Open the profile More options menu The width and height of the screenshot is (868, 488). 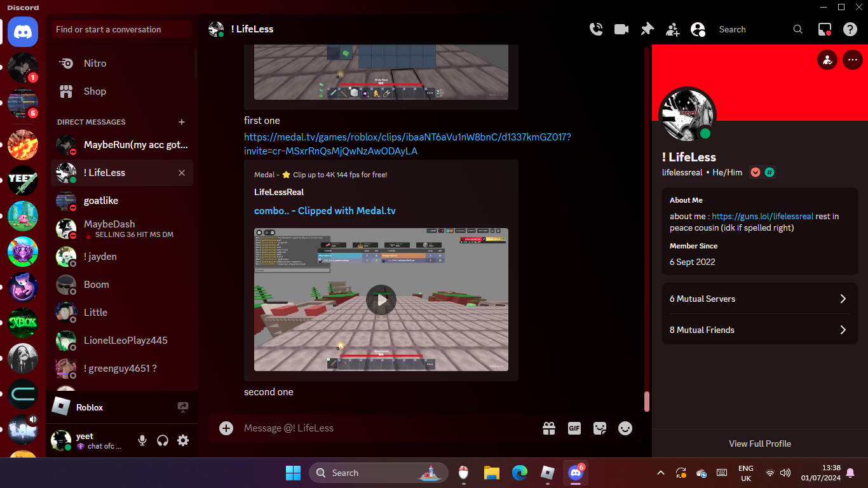[852, 60]
